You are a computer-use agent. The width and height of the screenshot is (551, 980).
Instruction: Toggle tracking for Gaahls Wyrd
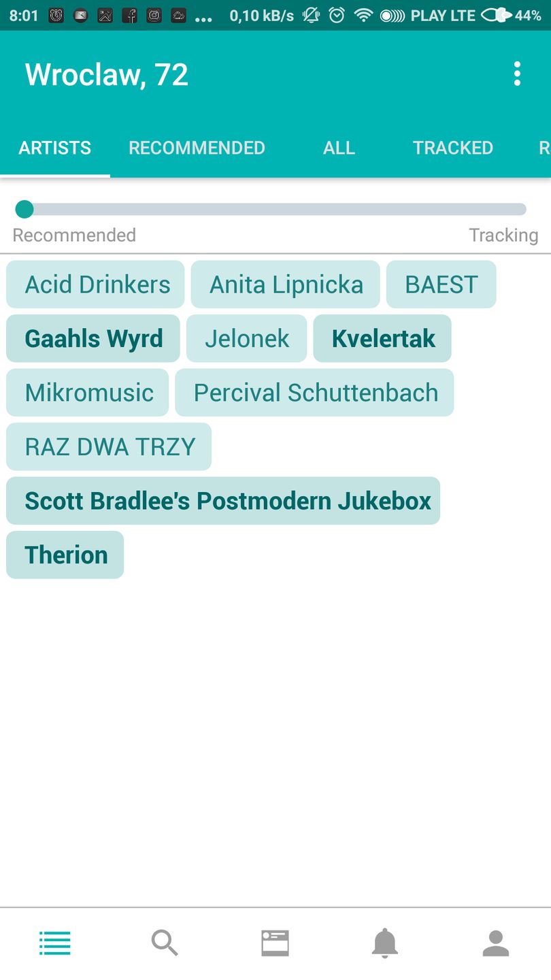[93, 338]
